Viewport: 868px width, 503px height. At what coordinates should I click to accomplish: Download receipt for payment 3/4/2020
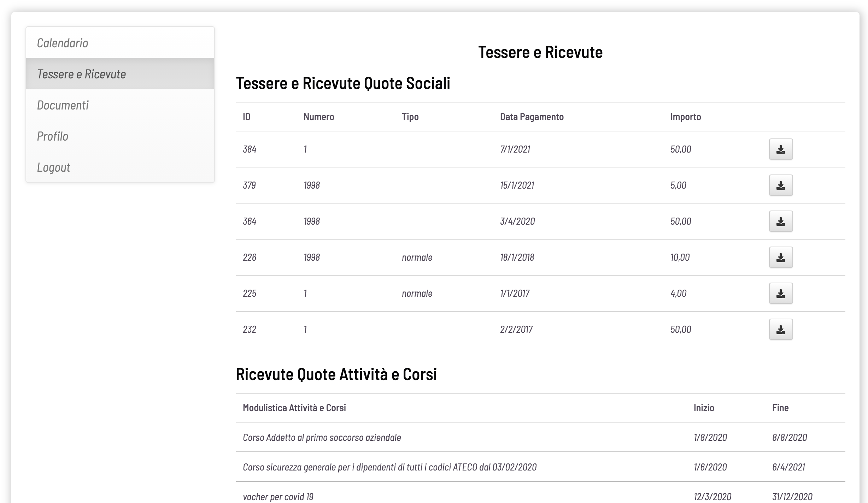(x=781, y=221)
